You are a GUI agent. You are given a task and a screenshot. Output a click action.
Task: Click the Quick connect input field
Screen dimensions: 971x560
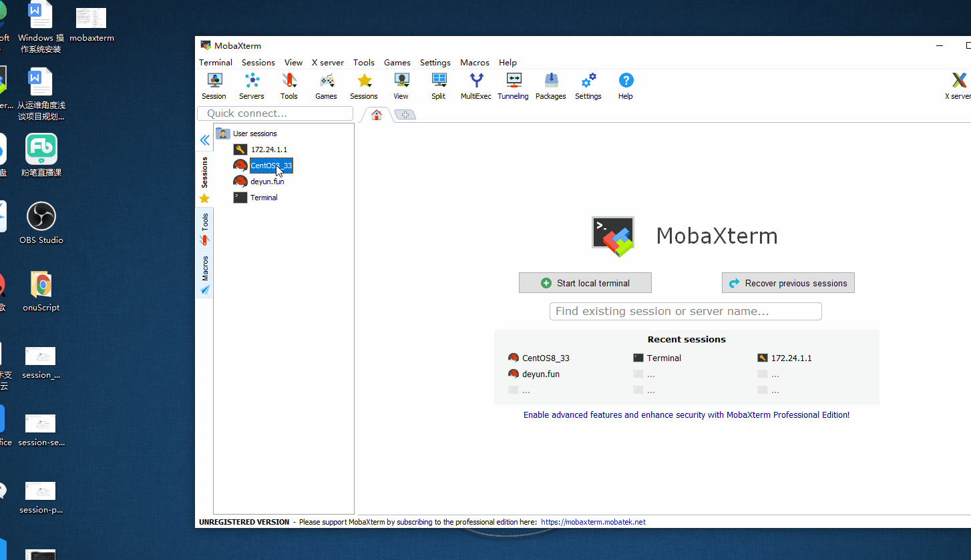point(275,113)
